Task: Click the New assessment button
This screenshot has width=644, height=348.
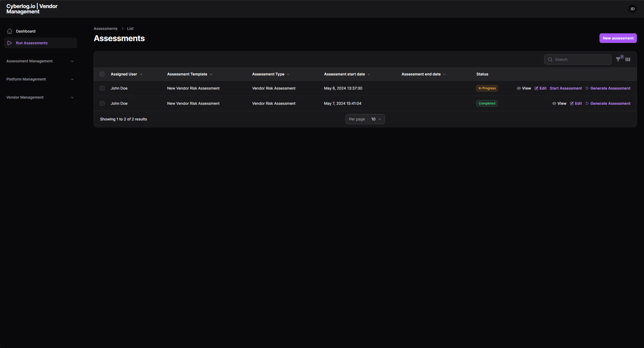Action: coord(617,38)
